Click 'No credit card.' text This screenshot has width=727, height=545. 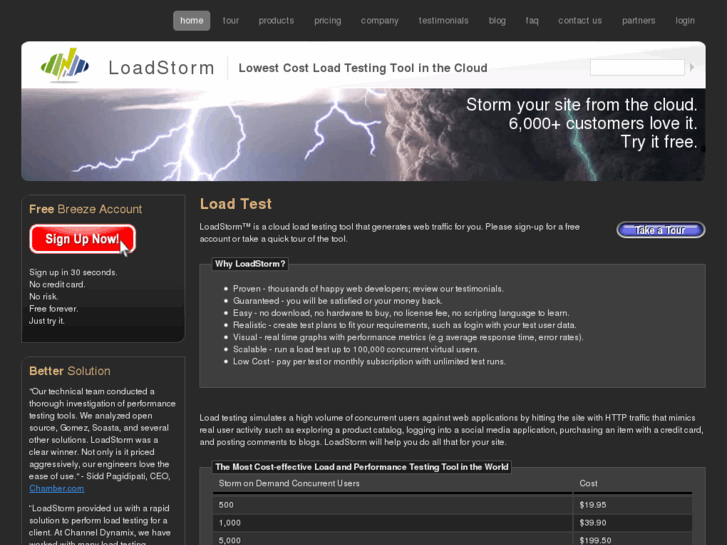[57, 284]
